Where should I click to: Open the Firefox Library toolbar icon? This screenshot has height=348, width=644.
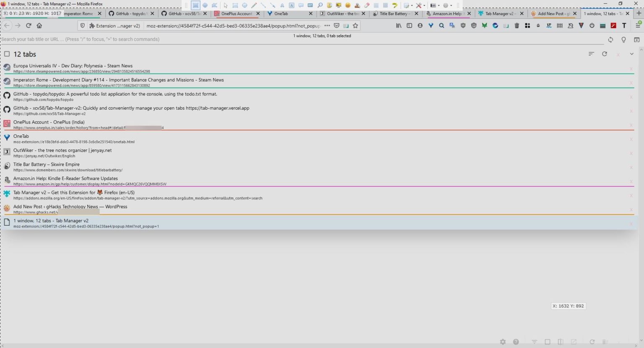click(398, 26)
